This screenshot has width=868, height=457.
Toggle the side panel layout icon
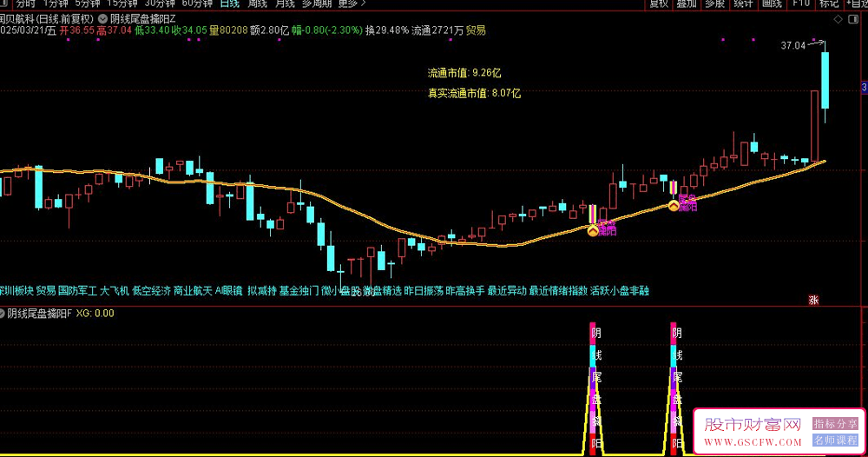coord(853,19)
